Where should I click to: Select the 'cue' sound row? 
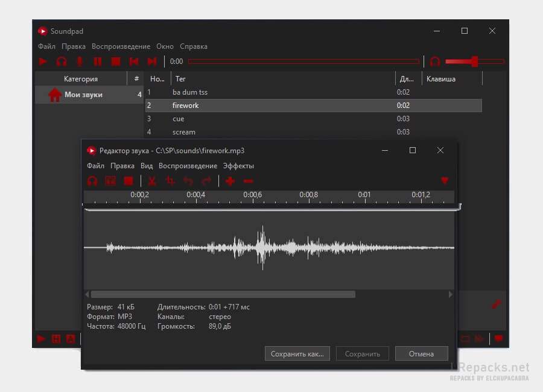click(x=313, y=119)
